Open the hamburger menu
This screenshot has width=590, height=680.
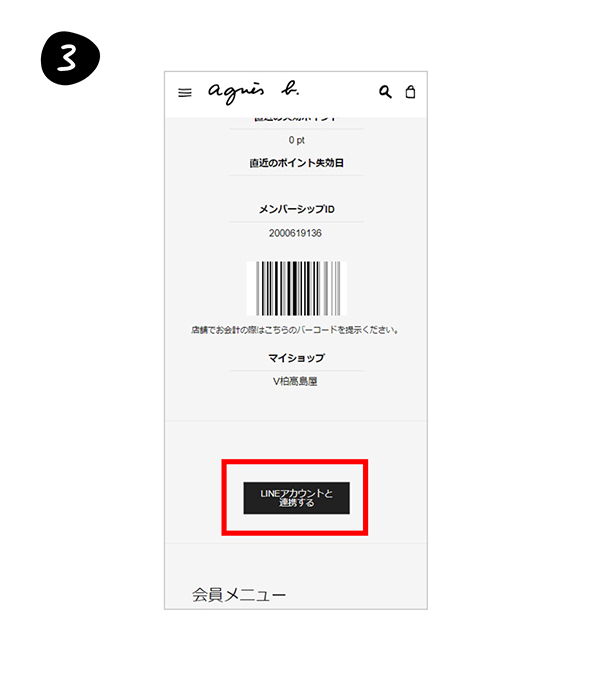pos(185,92)
